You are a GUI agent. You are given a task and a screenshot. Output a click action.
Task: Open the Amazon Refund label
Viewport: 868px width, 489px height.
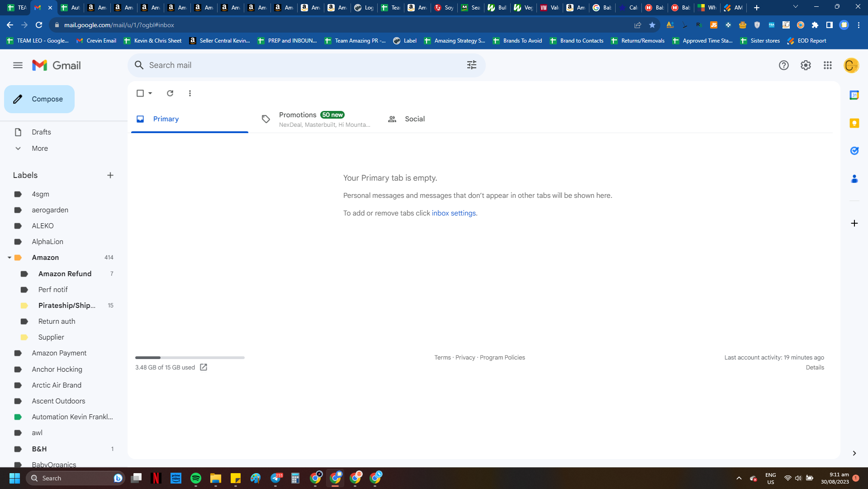[x=65, y=274]
